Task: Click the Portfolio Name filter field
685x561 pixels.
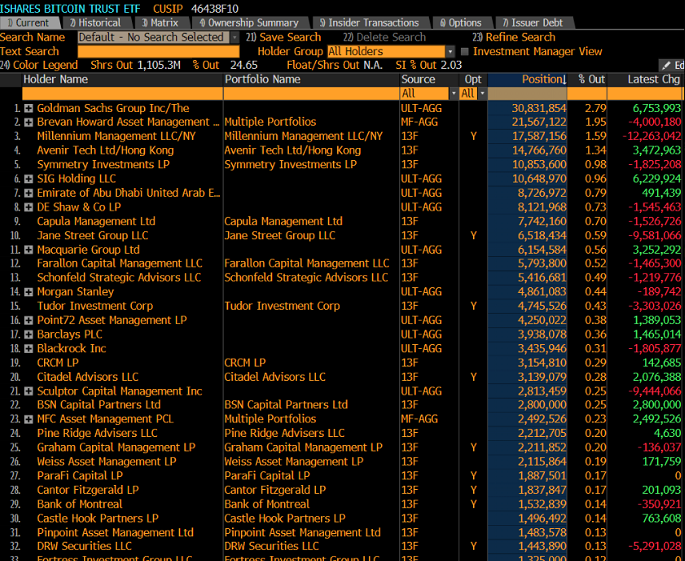Action: pyautogui.click(x=311, y=94)
